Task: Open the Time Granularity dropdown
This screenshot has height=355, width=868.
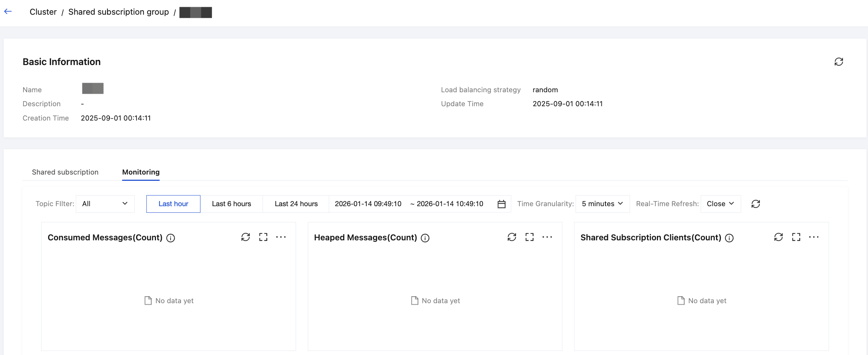Action: pos(602,204)
